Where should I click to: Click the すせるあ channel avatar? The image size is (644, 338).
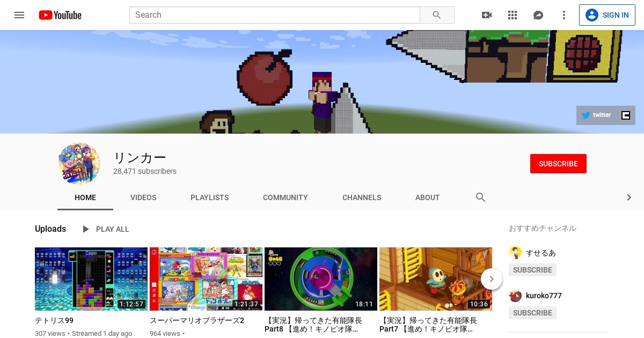(515, 253)
